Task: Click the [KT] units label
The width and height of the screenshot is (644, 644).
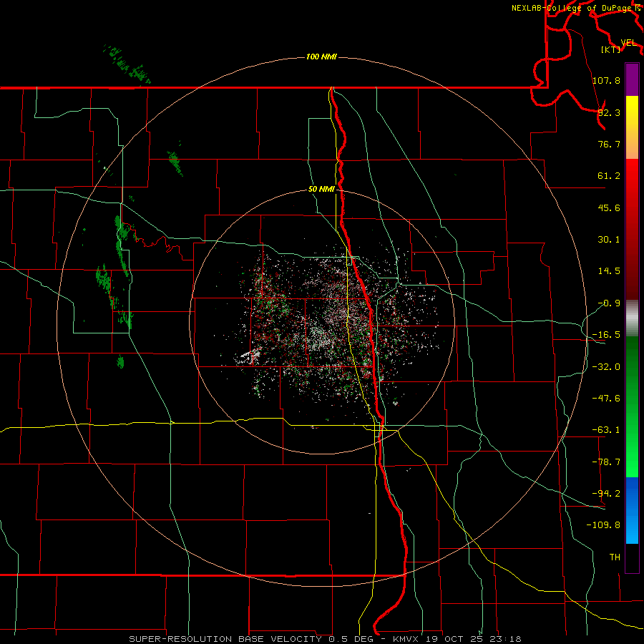Action: point(611,49)
